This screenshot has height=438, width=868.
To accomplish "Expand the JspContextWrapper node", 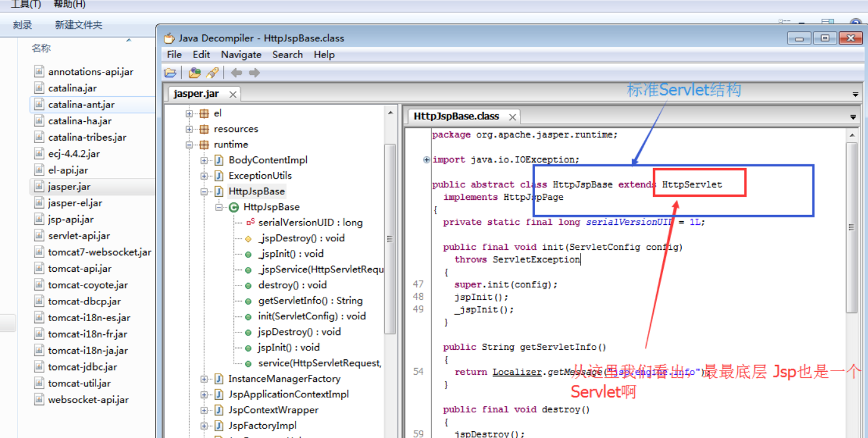I will 204,411.
